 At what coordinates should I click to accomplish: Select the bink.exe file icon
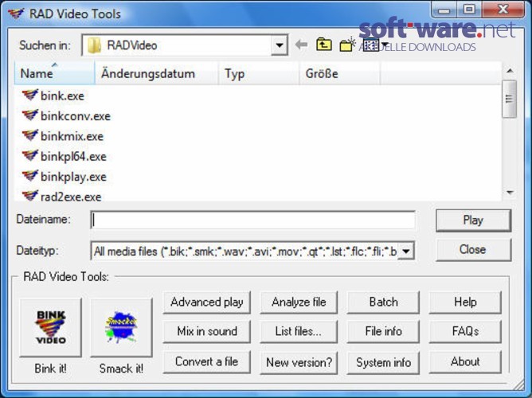pyautogui.click(x=30, y=96)
